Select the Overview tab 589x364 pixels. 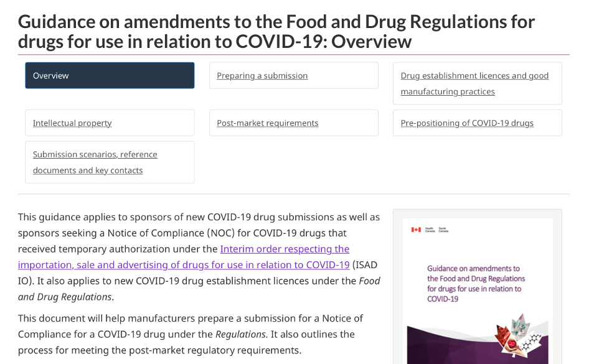coord(110,75)
